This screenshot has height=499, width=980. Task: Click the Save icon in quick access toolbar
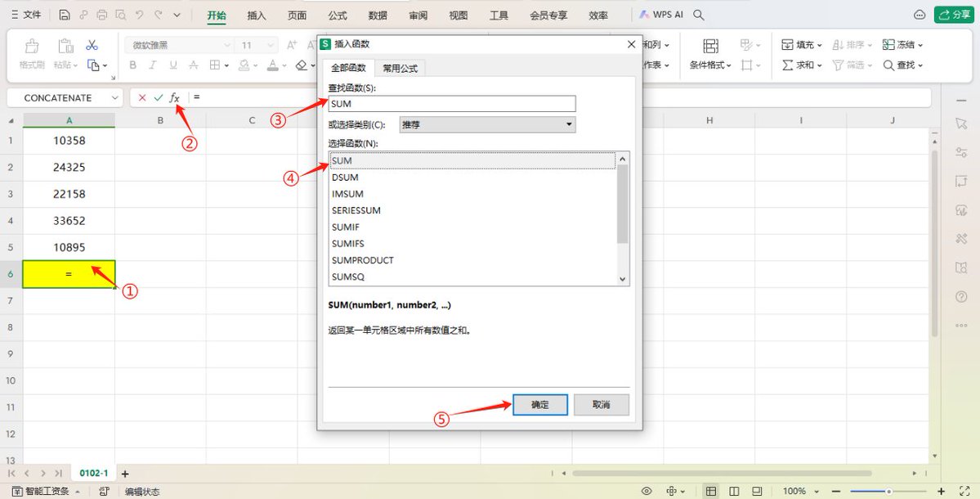[x=65, y=15]
